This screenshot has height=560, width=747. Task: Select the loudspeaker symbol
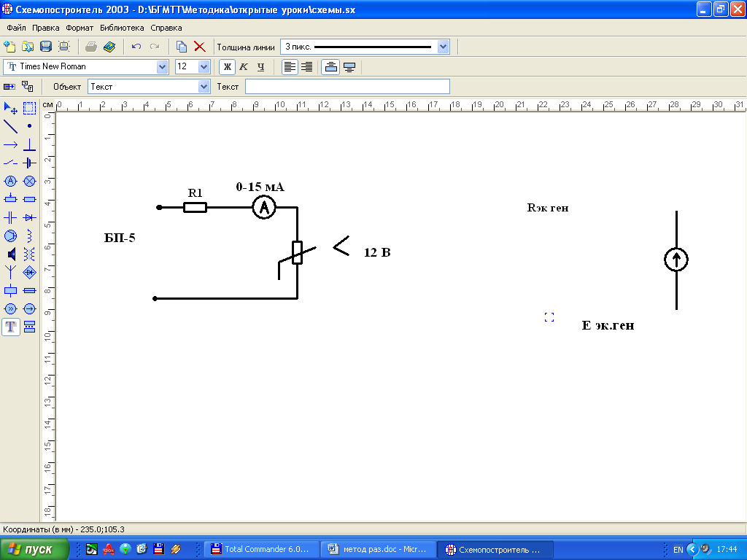tap(10, 254)
